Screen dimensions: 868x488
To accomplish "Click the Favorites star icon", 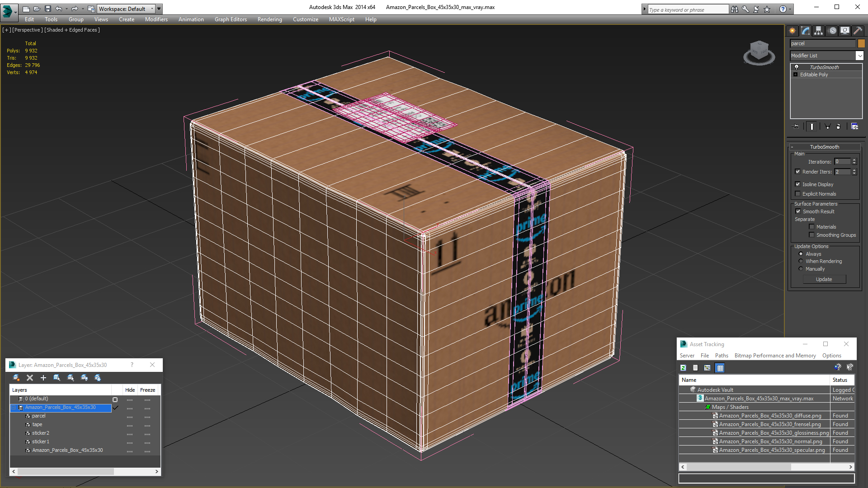I will (767, 9).
